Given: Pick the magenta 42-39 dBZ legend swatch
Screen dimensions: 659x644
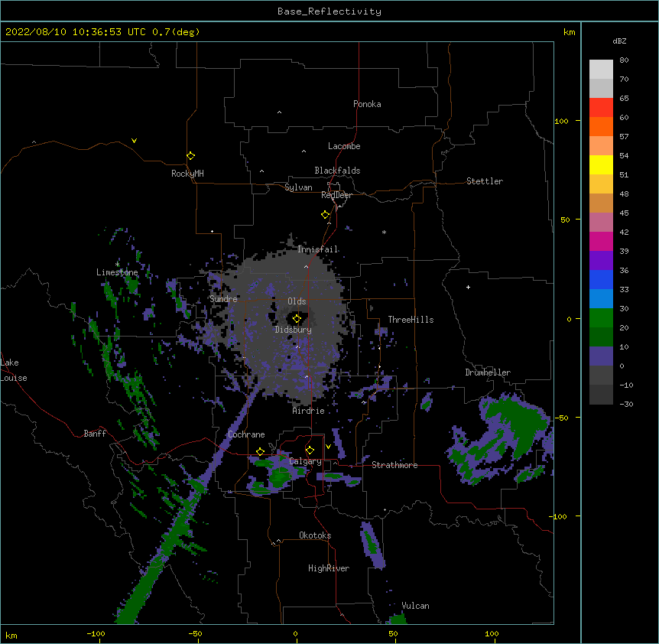Looking at the screenshot, I should click(601, 241).
